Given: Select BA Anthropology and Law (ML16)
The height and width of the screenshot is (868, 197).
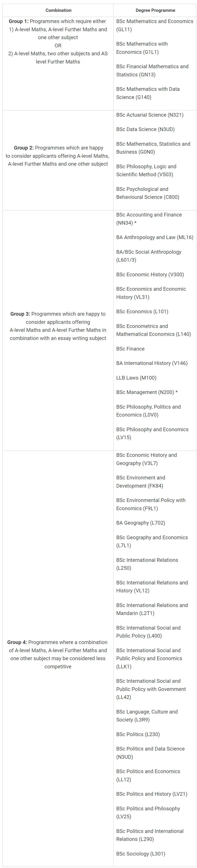Looking at the screenshot, I should [155, 237].
